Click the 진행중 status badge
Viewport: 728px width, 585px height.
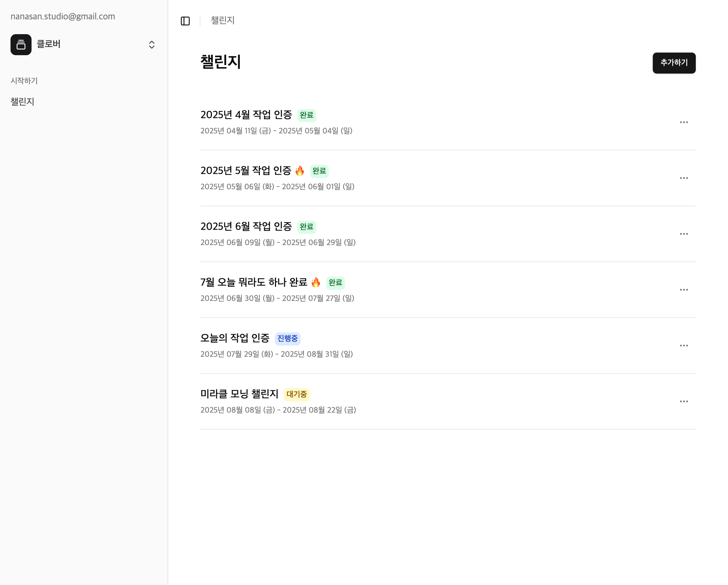(x=287, y=338)
